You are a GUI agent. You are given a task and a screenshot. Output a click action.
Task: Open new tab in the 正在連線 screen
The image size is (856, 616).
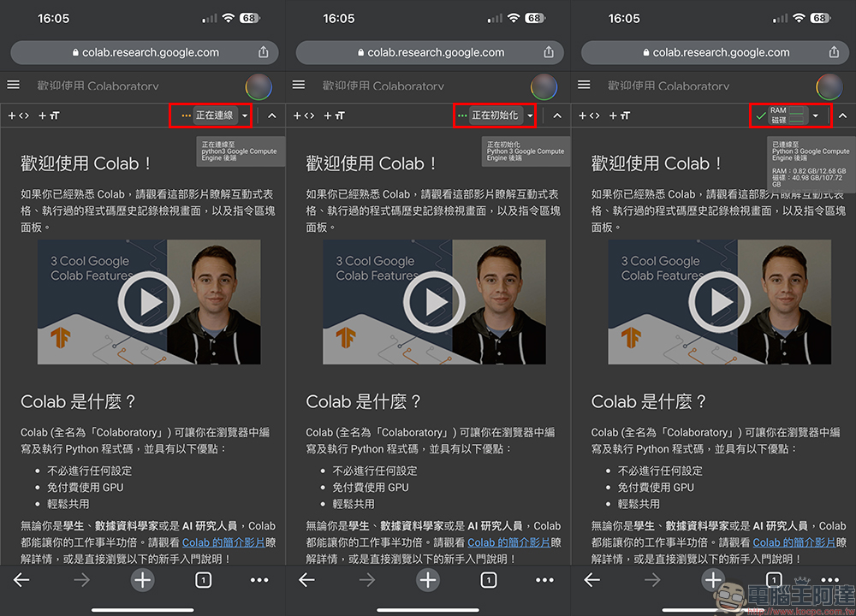pos(142,579)
